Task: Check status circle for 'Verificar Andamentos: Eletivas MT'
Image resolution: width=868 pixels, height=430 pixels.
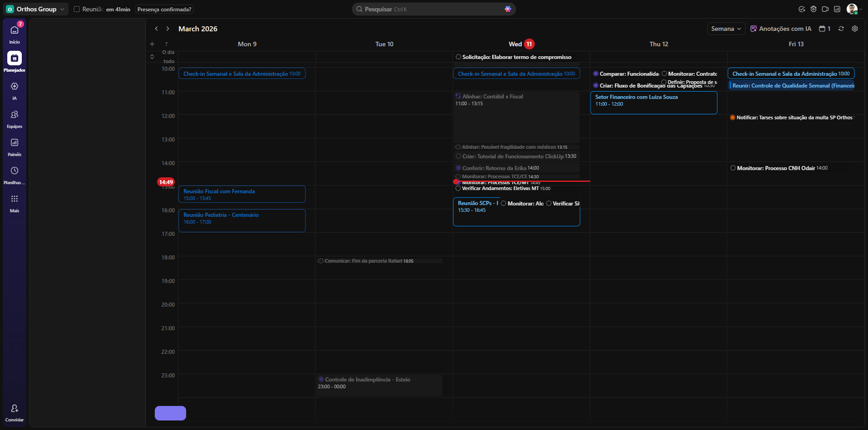Action: pyautogui.click(x=458, y=189)
